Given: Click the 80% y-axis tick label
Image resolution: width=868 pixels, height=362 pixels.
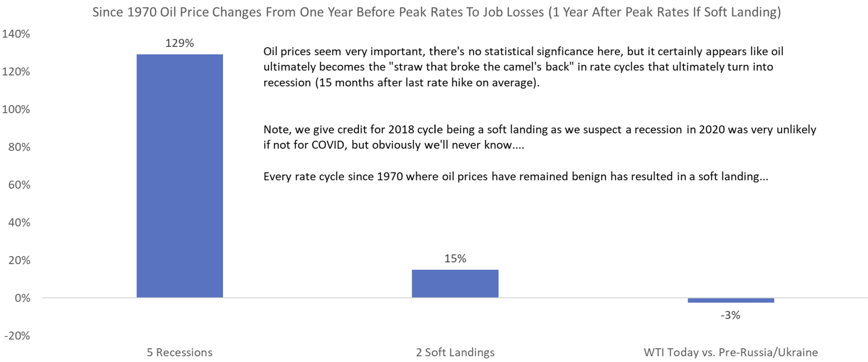Looking at the screenshot, I should pos(19,147).
